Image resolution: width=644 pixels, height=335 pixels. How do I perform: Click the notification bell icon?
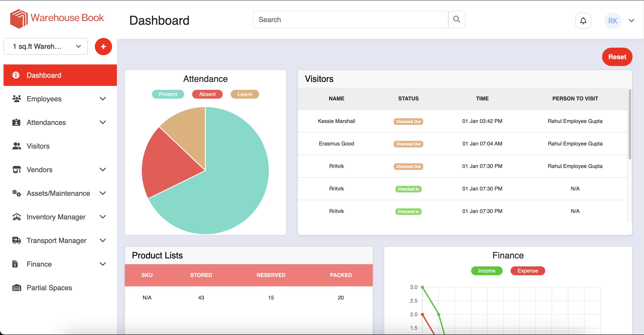tap(583, 21)
